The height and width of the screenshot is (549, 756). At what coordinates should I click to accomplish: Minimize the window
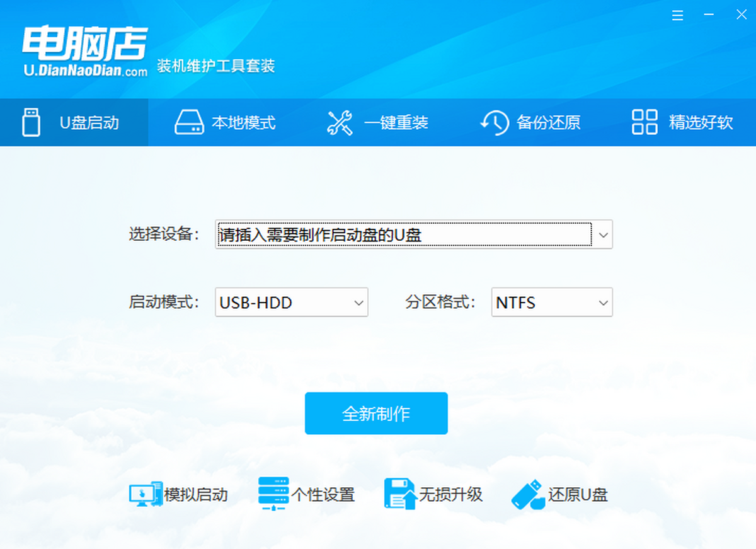pyautogui.click(x=710, y=16)
